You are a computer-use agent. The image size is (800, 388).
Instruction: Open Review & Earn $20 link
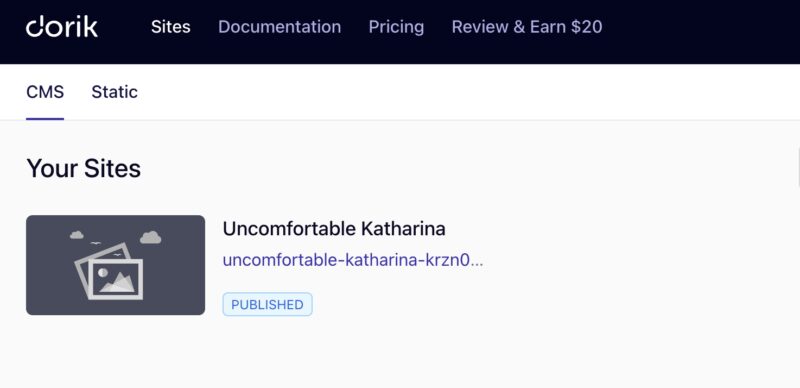pyautogui.click(x=527, y=27)
